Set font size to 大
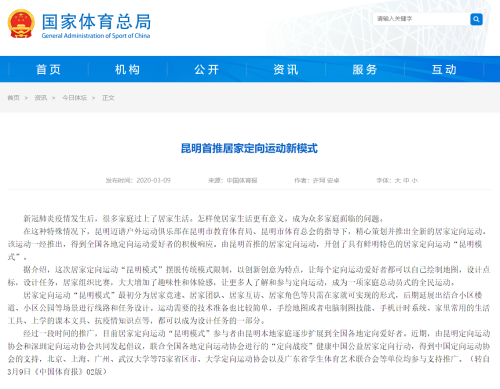Image resolution: width=500 pixels, height=389 pixels. pyautogui.click(x=398, y=180)
